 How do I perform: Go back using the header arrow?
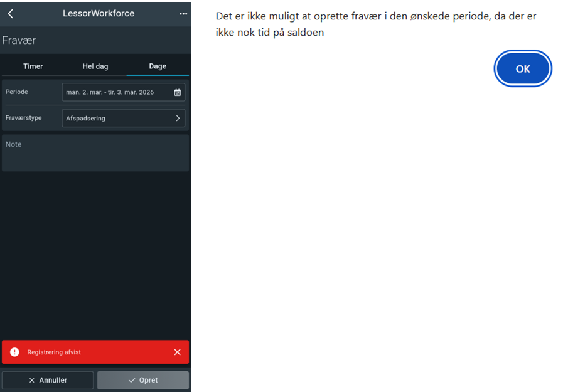pyautogui.click(x=11, y=14)
